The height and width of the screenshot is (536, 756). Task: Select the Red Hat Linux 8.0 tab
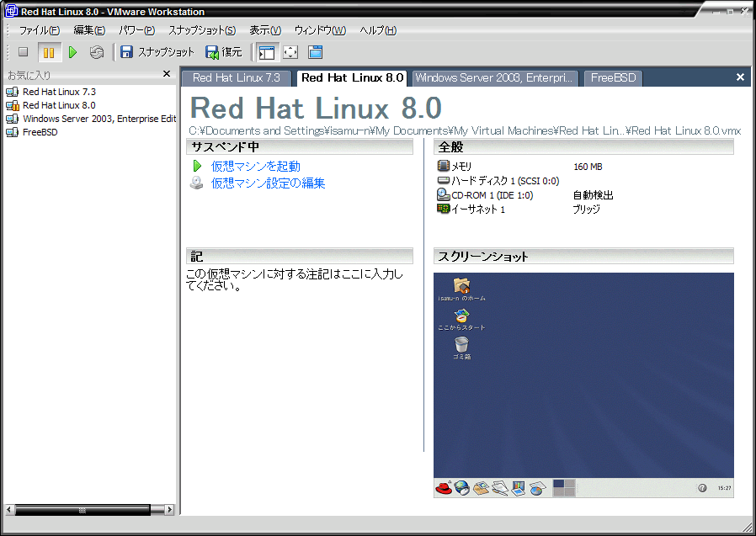click(x=352, y=78)
